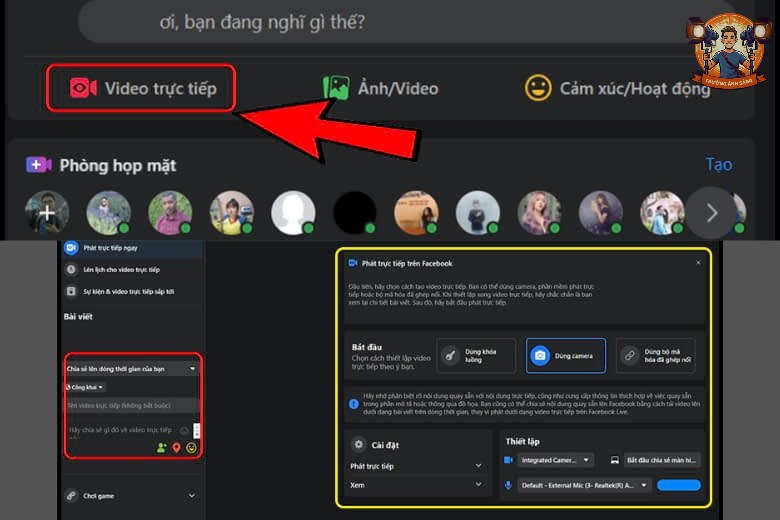Select Phát trực tiếp ngay menu item
The width and height of the screenshot is (780, 520).
point(132,248)
